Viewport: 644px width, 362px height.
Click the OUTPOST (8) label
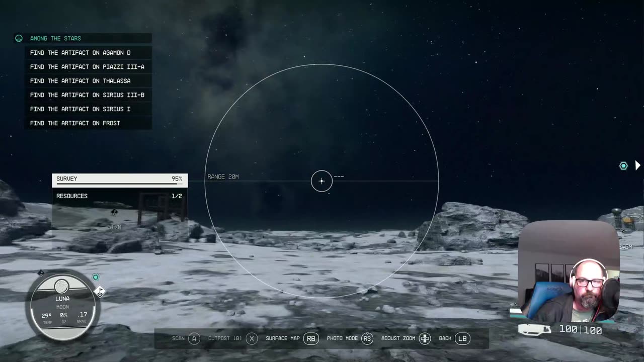click(x=225, y=338)
